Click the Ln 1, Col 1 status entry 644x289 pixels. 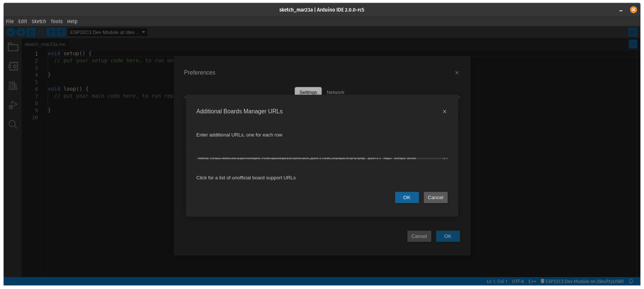[497, 282]
